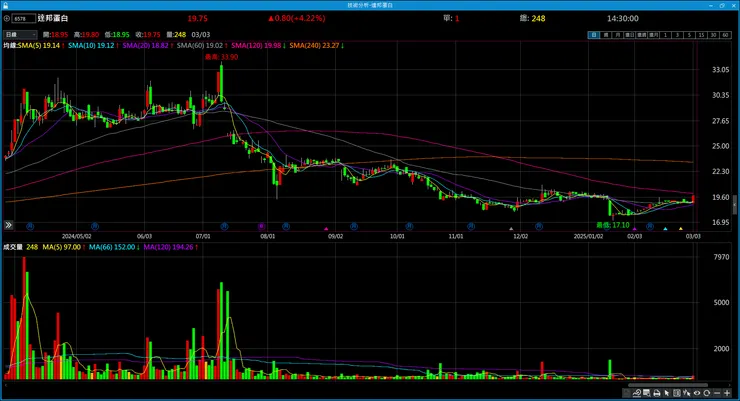Screen dimensions: 740x401
Task: Click the yellow triangle marker on the time axis
Action: [681, 229]
